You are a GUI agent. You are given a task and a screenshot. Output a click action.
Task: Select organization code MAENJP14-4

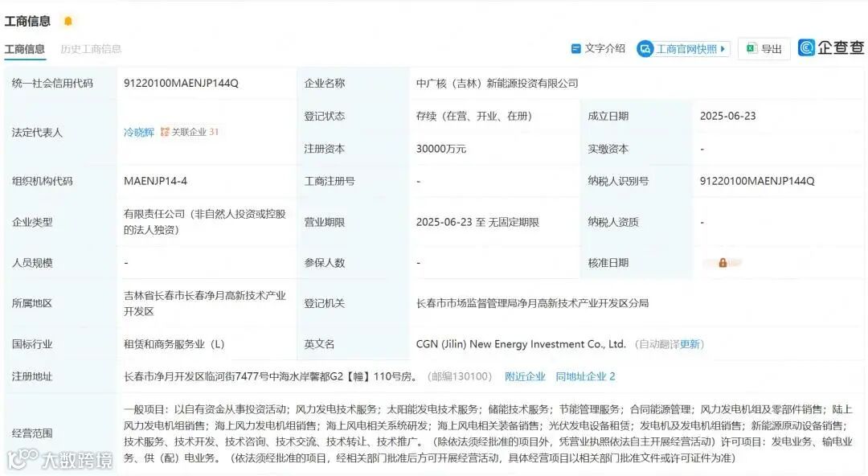[x=156, y=181]
